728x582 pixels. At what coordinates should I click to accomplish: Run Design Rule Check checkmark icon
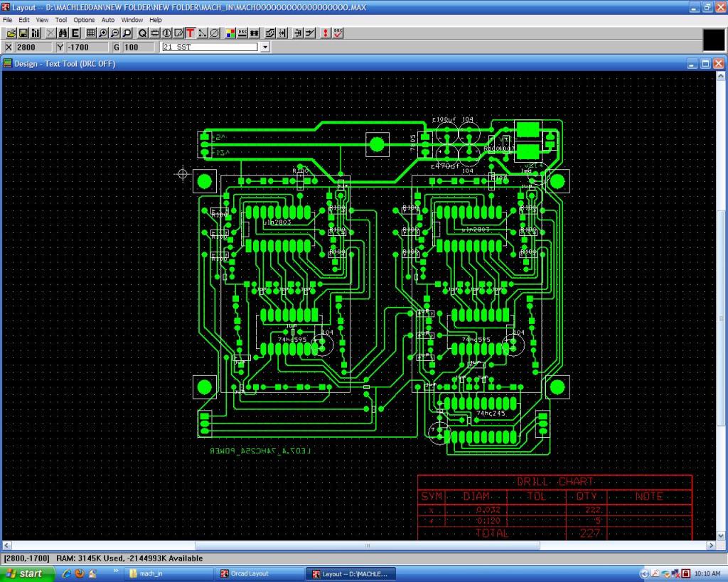(338, 33)
